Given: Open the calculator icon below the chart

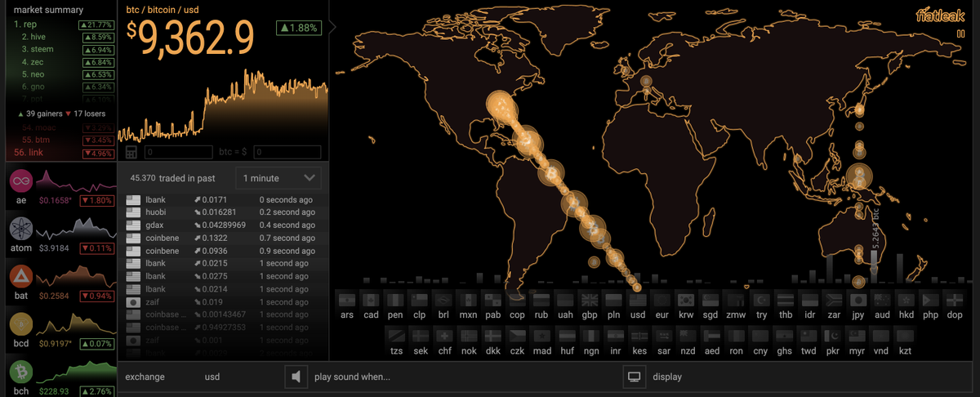Looking at the screenshot, I should pos(131,152).
